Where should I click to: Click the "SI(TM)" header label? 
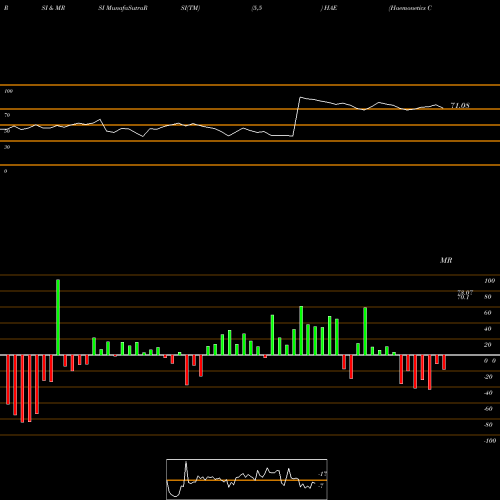[x=190, y=8]
